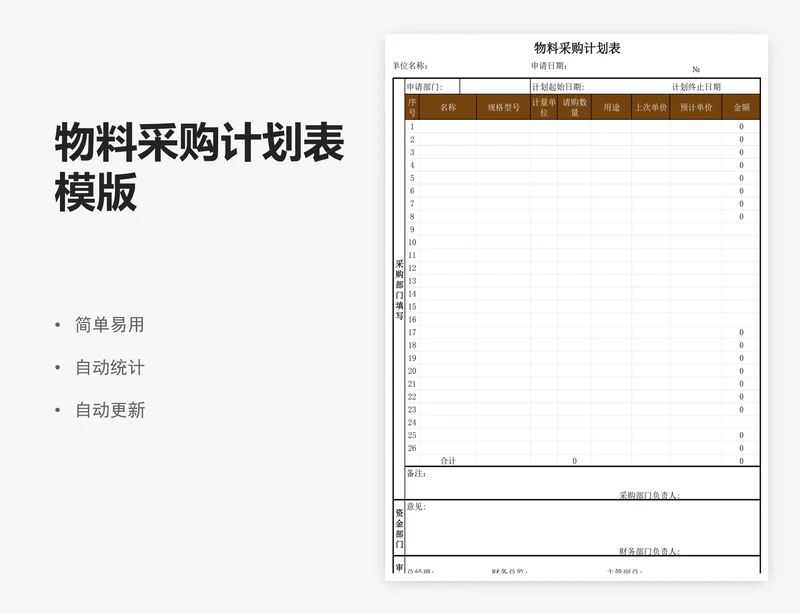Click the 申请日期 label in the sheet
The width and height of the screenshot is (800, 613).
(x=549, y=66)
